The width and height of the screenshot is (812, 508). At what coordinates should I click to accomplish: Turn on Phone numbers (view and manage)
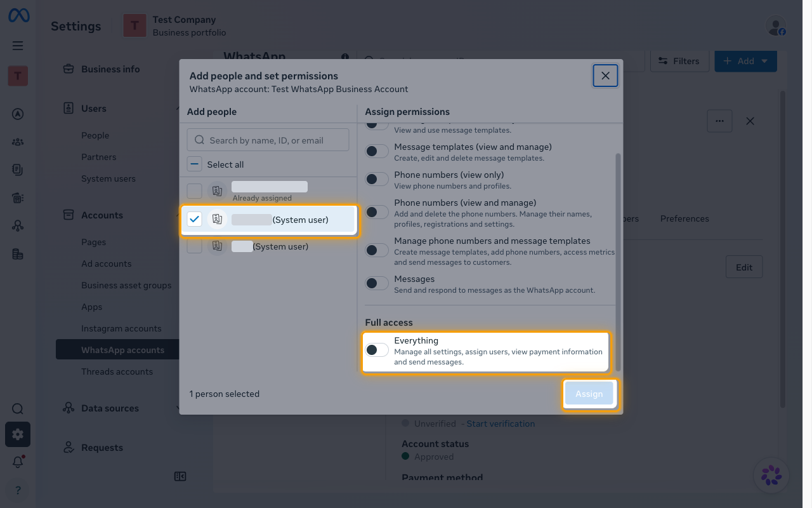pyautogui.click(x=377, y=212)
